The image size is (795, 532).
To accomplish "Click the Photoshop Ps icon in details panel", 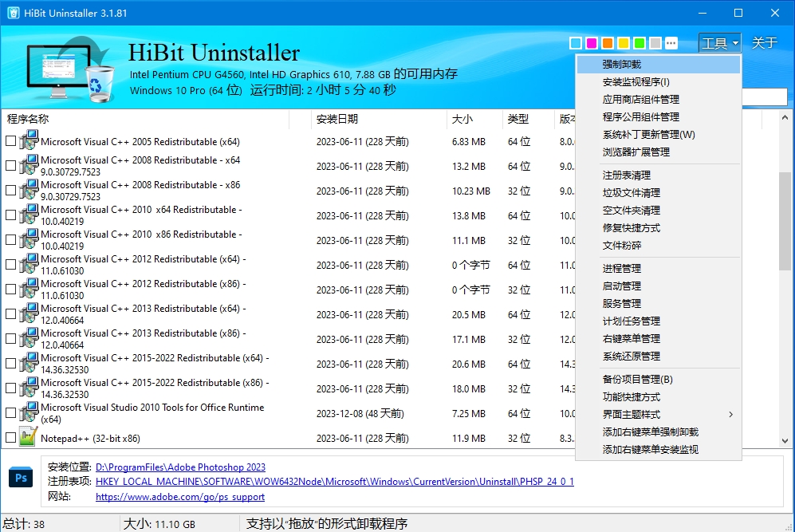I will [21, 478].
